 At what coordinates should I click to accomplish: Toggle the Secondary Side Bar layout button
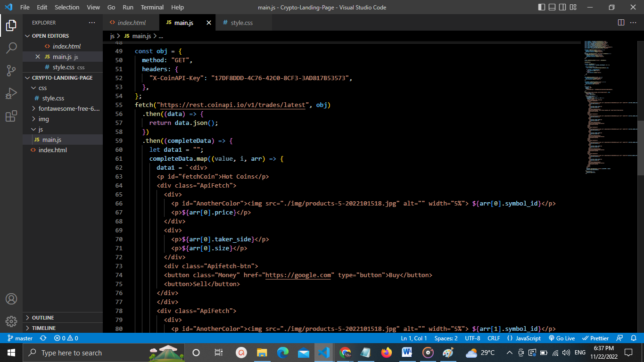562,8
